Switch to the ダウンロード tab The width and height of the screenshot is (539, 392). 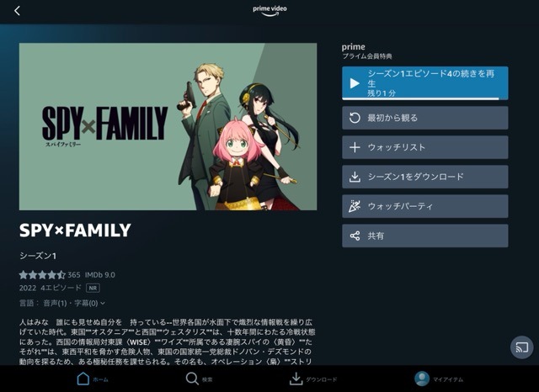[312, 379]
